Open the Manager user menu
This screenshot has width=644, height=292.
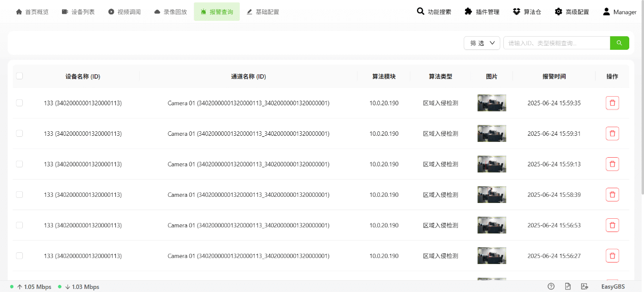pyautogui.click(x=619, y=12)
